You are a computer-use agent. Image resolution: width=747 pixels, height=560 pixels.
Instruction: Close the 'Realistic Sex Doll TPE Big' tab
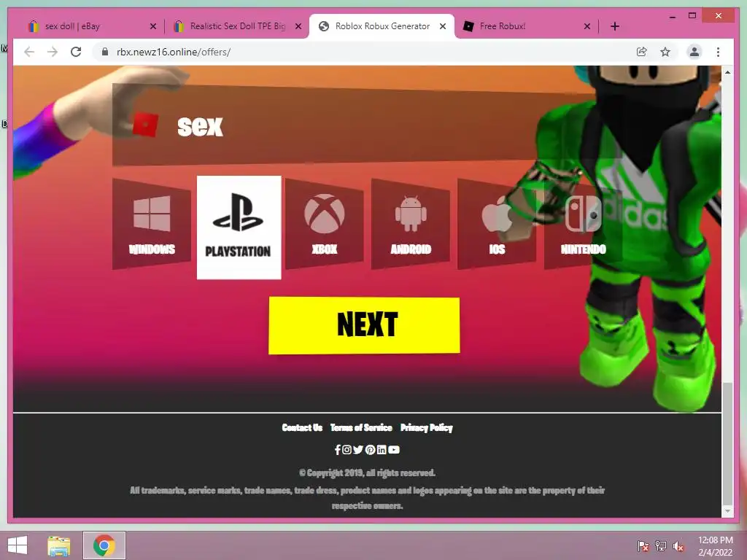(298, 26)
